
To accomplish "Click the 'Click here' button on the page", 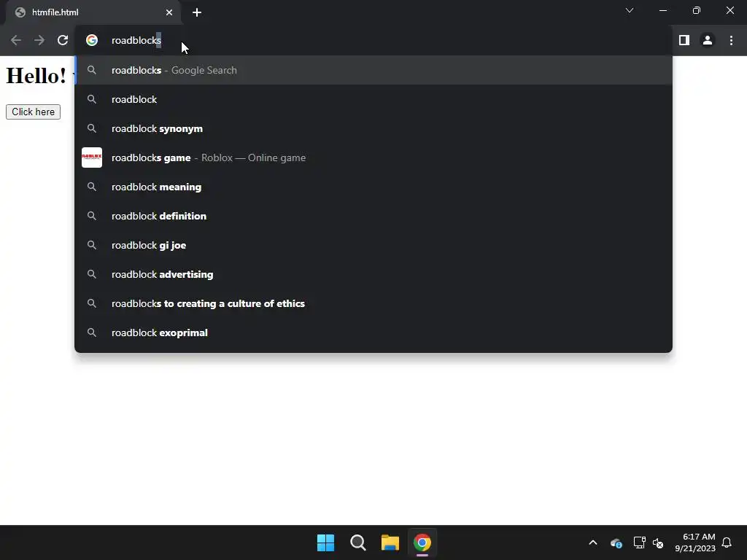I will pyautogui.click(x=34, y=112).
